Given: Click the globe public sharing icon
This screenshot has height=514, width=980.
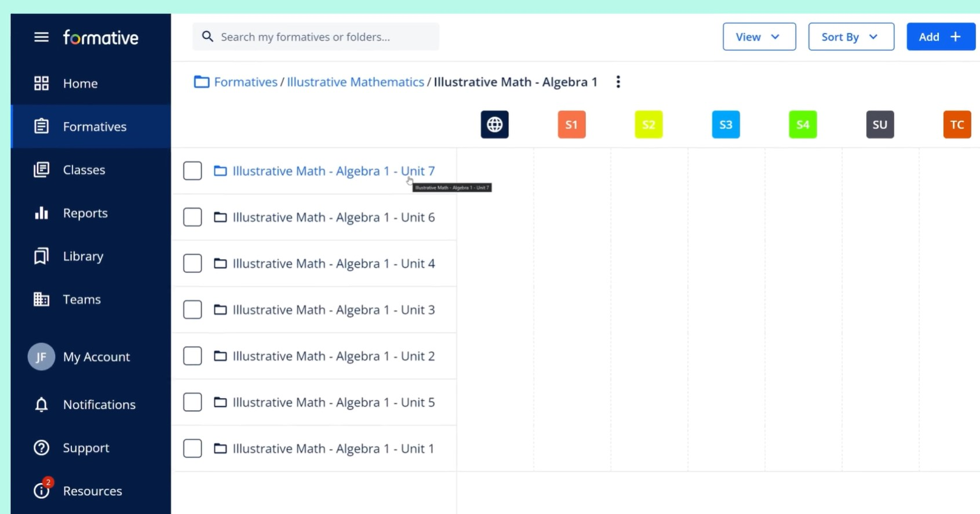Looking at the screenshot, I should [494, 125].
